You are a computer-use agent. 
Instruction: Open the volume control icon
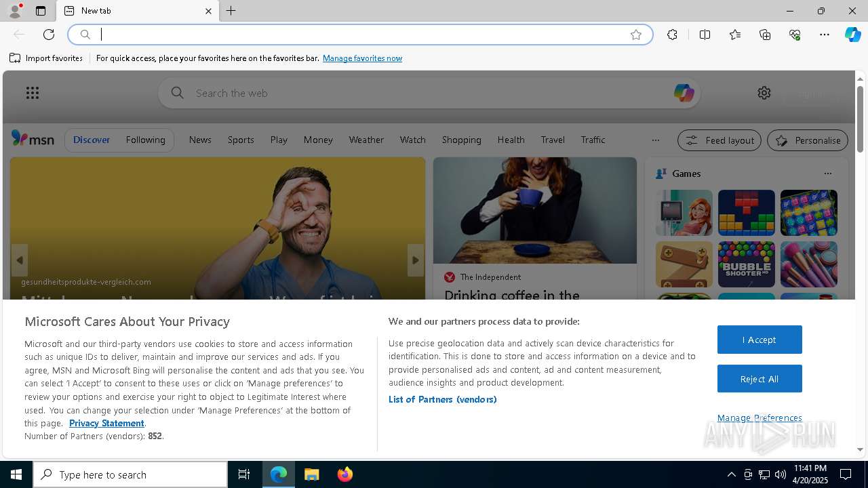tap(781, 474)
